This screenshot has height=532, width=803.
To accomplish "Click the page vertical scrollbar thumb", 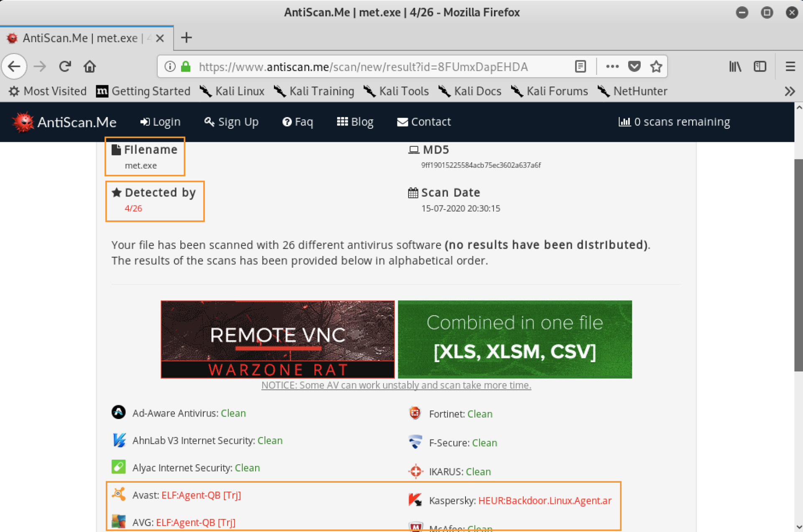I will pos(798,265).
